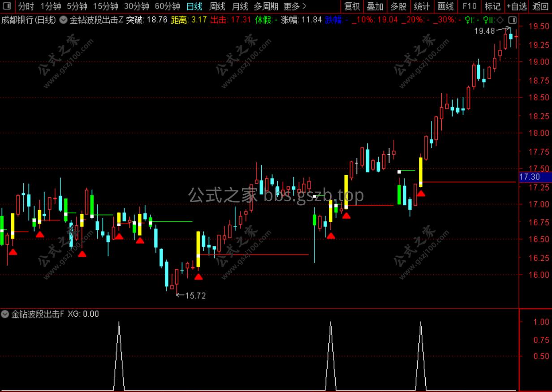Select the 5分钟 period

(x=78, y=6)
